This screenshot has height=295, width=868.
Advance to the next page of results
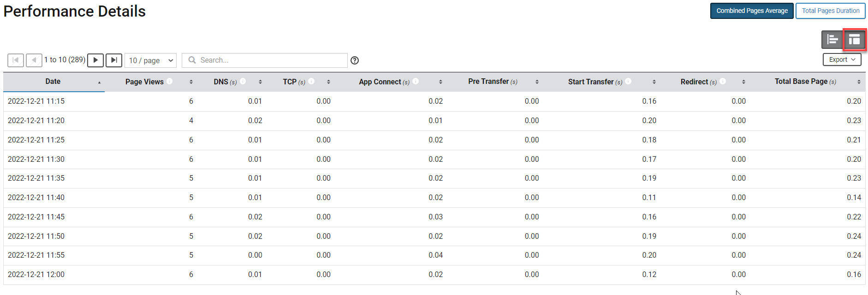pos(95,60)
